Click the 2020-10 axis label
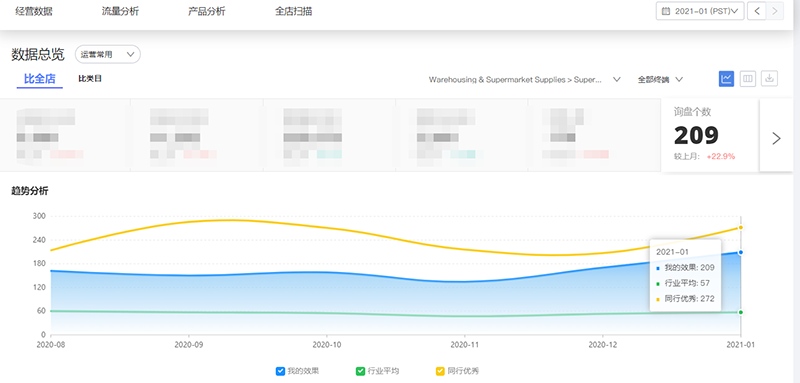 327,345
